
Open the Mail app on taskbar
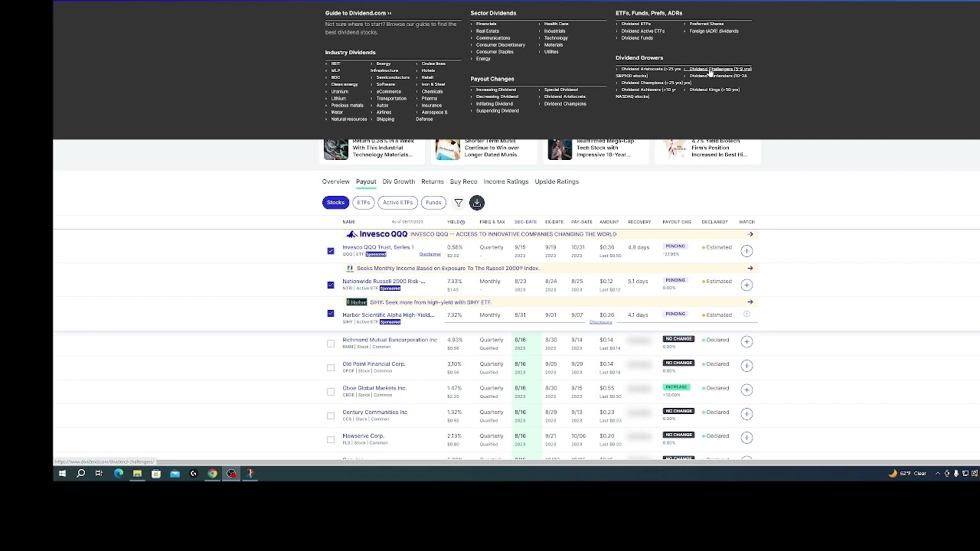[x=175, y=474]
